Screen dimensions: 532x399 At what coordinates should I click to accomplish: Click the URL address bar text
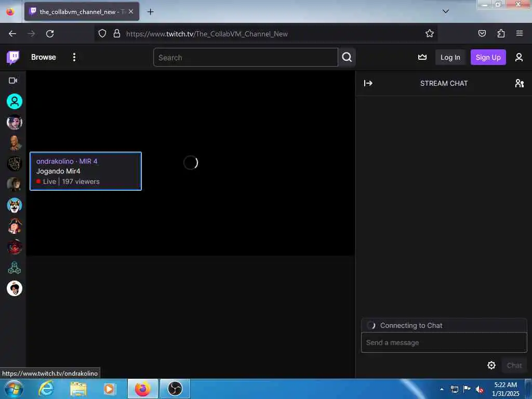click(207, 34)
